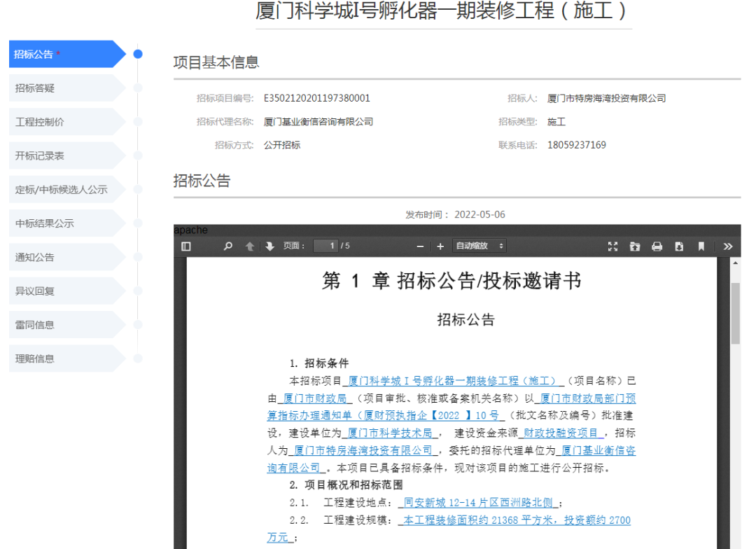756x549 pixels.
Task: Go to next PDF page
Action: [x=269, y=246]
